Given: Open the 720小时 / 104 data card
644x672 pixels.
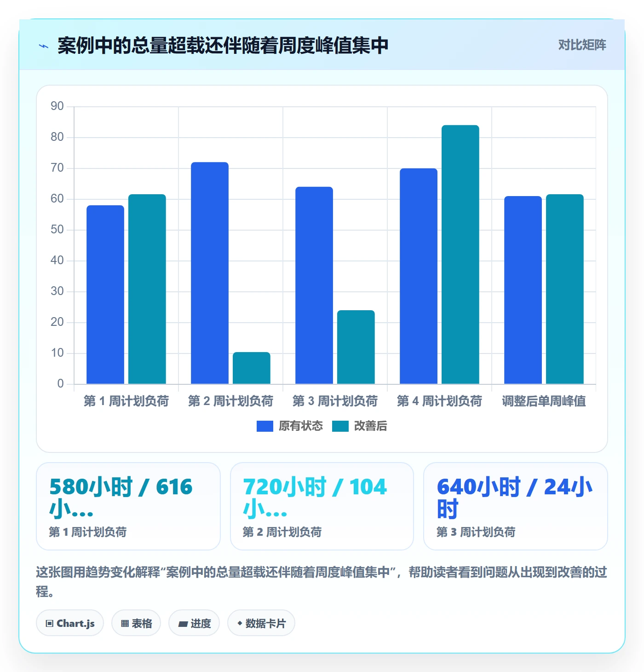Looking at the screenshot, I should [322, 506].
